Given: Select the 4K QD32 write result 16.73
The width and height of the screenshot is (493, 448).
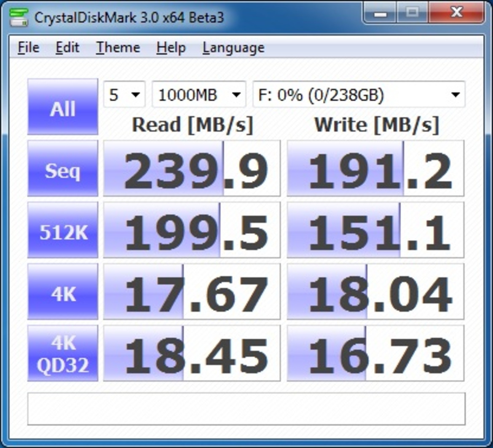Looking at the screenshot, I should click(375, 353).
